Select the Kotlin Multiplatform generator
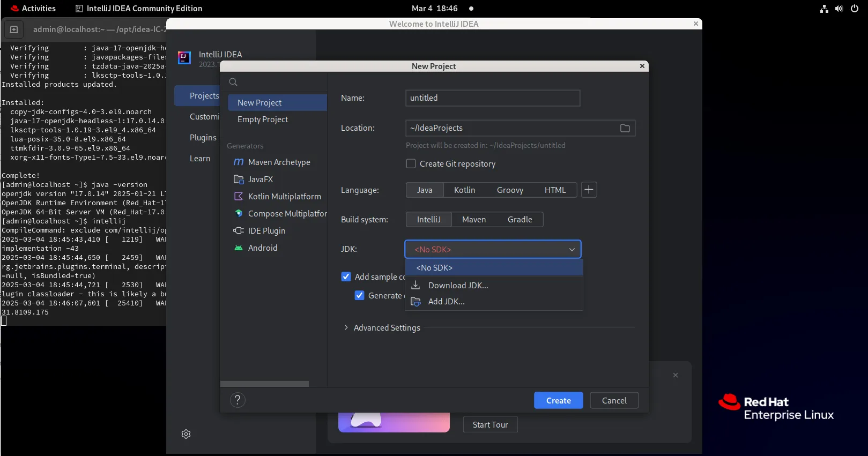The width and height of the screenshot is (868, 456). point(277,196)
